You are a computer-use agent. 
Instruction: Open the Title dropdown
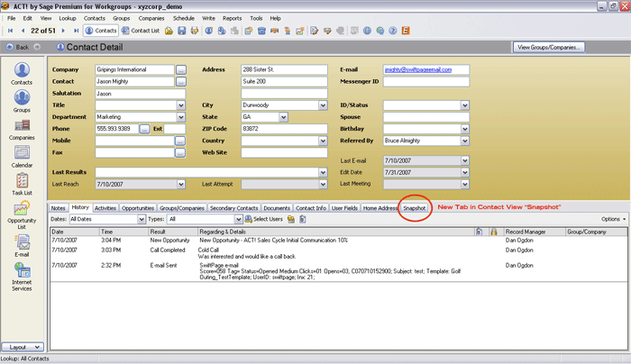coord(180,105)
